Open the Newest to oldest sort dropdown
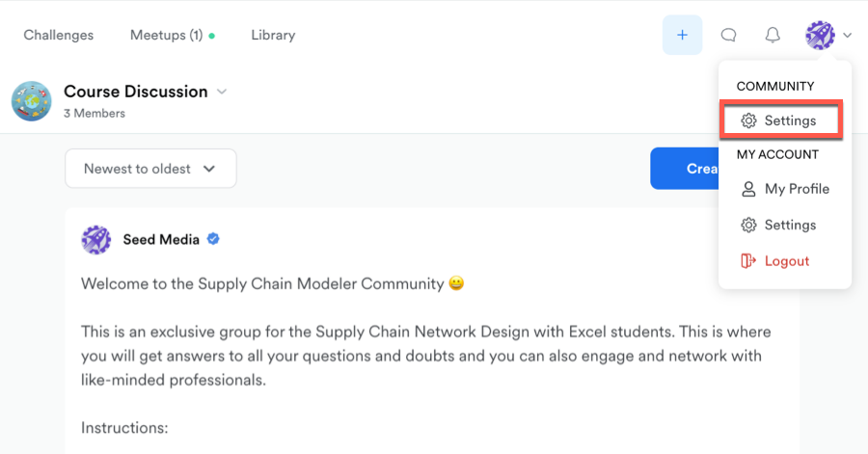The width and height of the screenshot is (868, 454). click(x=150, y=169)
